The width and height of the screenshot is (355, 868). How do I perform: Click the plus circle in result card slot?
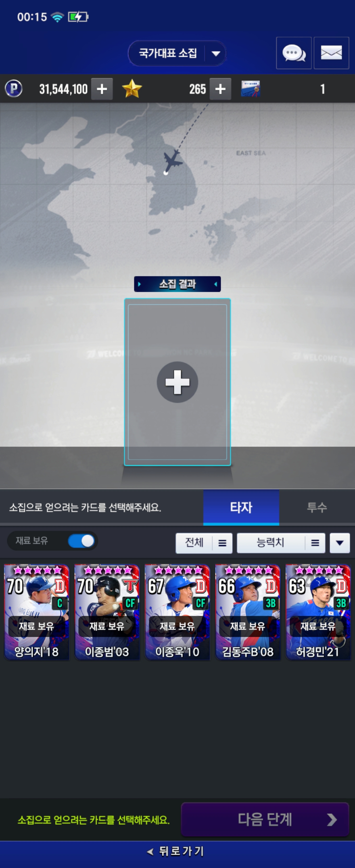click(x=177, y=382)
